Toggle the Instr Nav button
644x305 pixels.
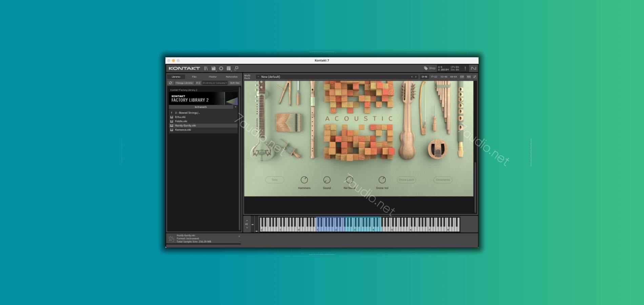[x=235, y=83]
